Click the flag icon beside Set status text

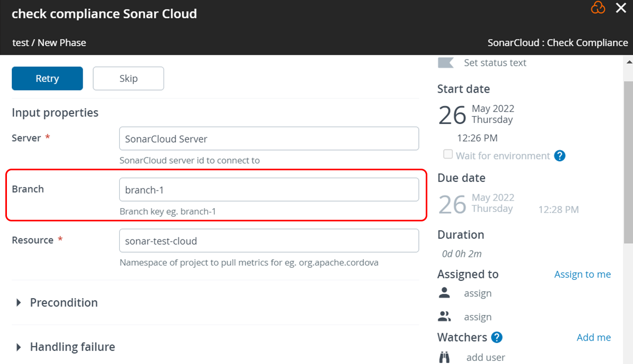click(445, 63)
